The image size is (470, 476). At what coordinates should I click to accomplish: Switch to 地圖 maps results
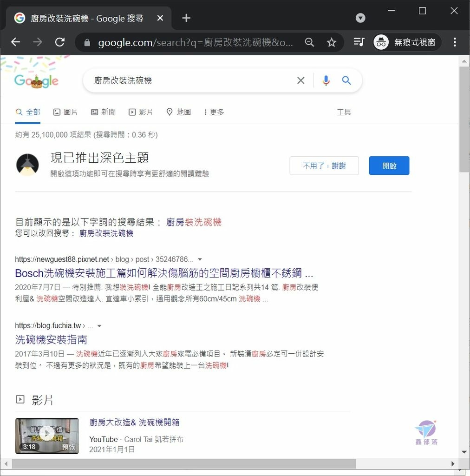(179, 112)
